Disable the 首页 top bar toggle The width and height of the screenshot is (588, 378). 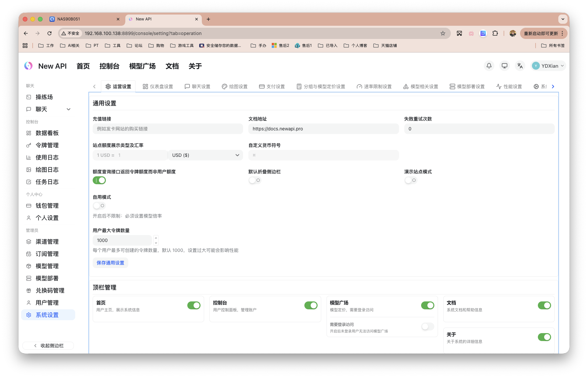(194, 305)
